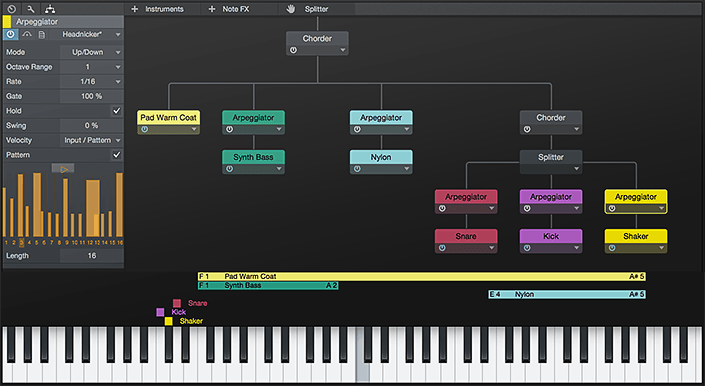
Task: Uncheck the Pattern checkbox
Action: pyautogui.click(x=117, y=155)
